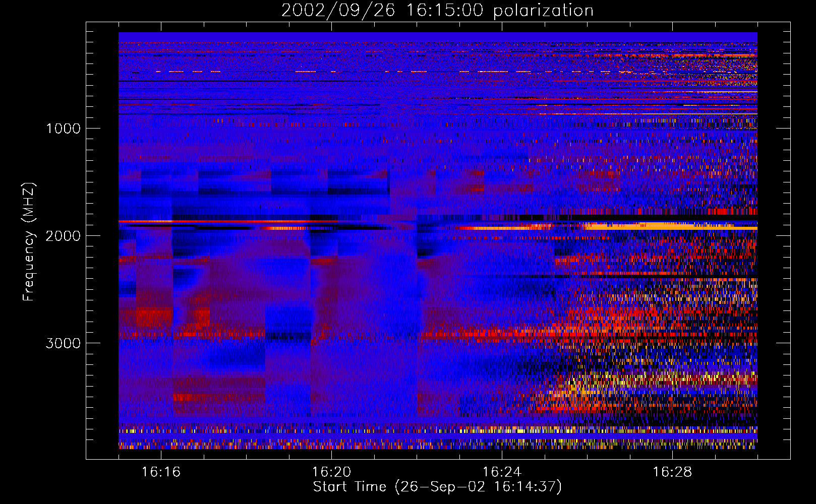Click the 3000 frequency tick label

click(63, 343)
